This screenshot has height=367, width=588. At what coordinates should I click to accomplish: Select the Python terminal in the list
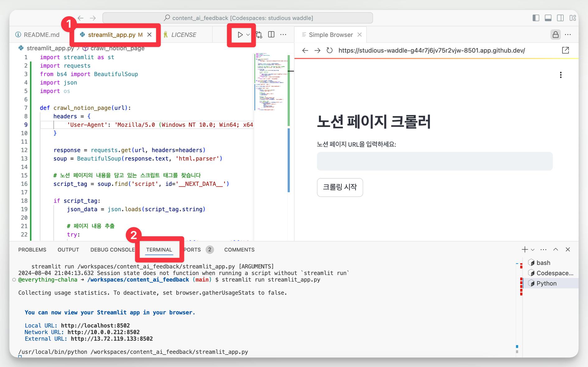click(551, 283)
